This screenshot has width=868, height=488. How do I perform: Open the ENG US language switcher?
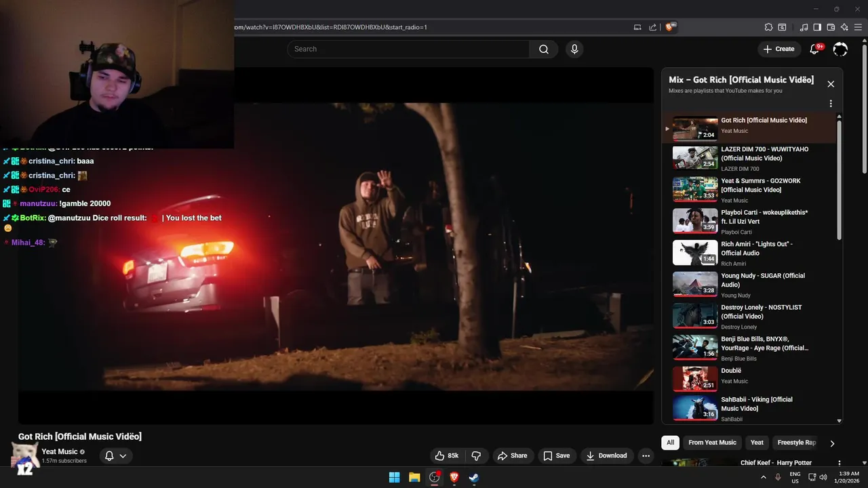795,477
